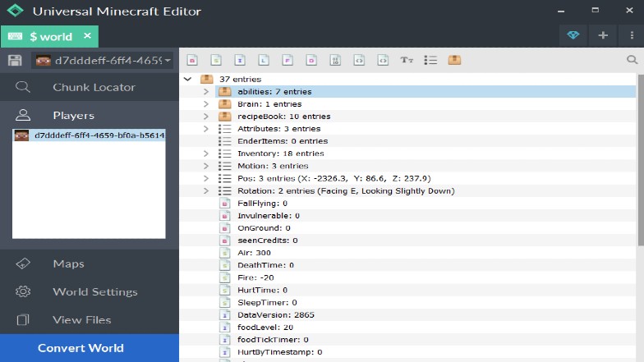Select the 'OnGround: 0' row
This screenshot has width=644, height=362.
[x=425, y=228]
